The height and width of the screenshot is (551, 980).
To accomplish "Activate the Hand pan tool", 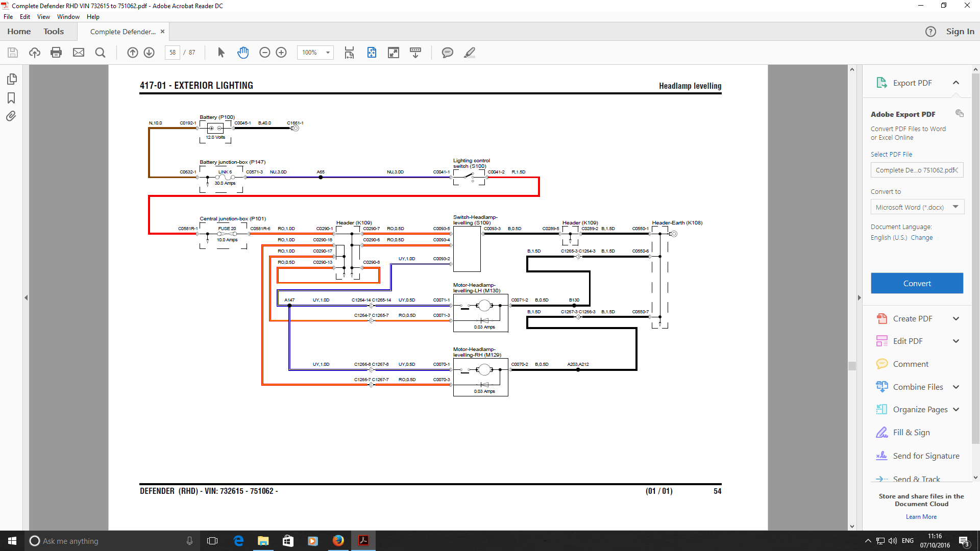I will (243, 53).
